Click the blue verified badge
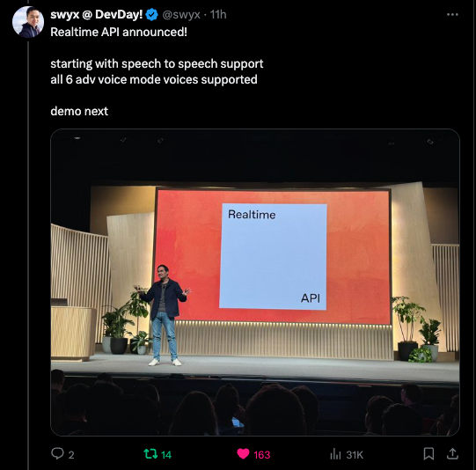476x470 pixels. (x=152, y=15)
